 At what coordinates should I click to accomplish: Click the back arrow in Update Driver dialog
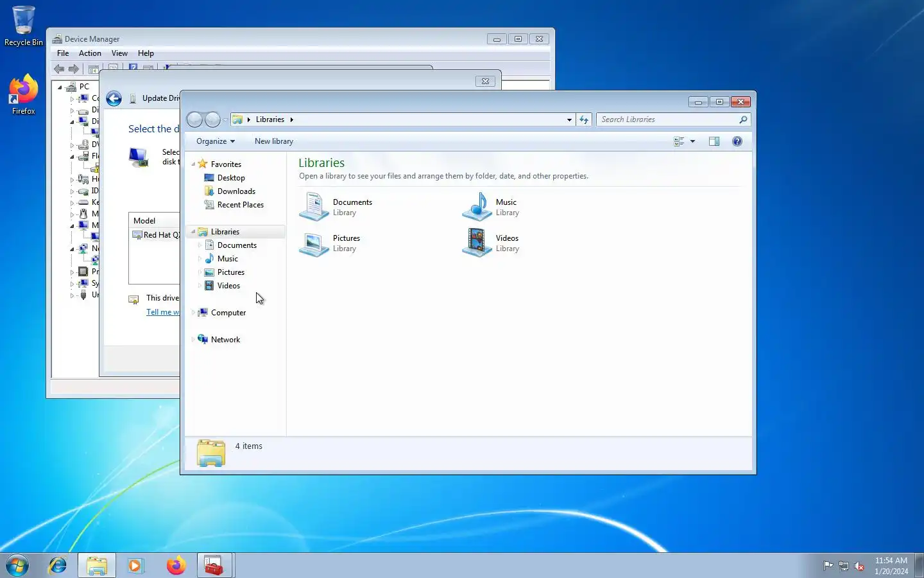[114, 98]
